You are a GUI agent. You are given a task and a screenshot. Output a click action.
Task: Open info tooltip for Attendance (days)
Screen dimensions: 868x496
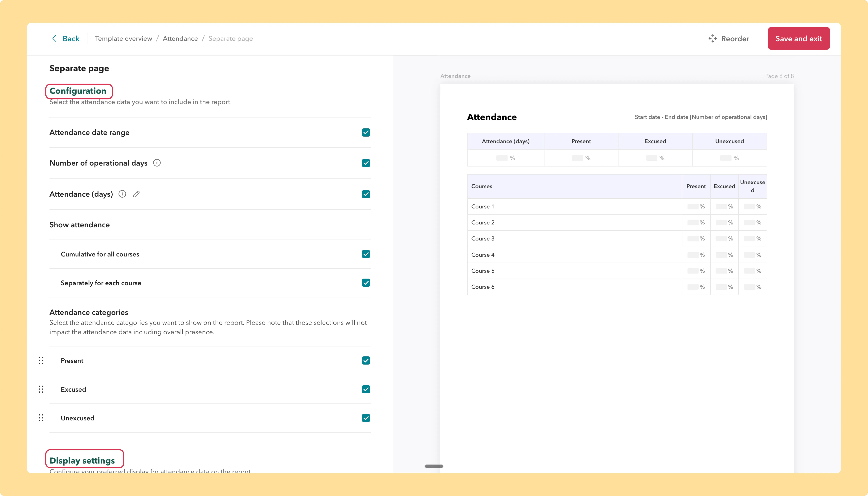point(122,194)
